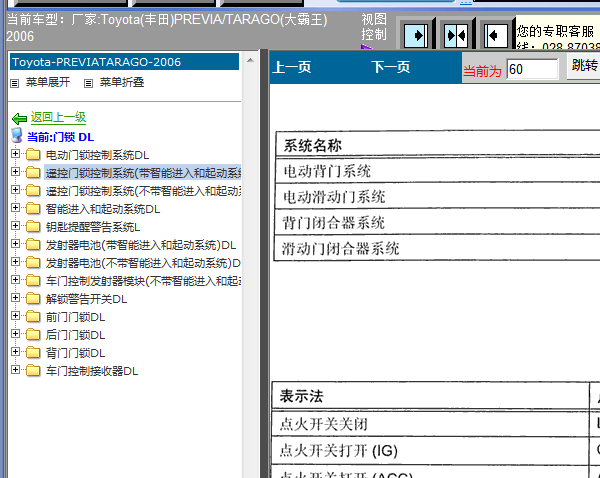Click the 表示法 table header
The width and height of the screenshot is (600, 478).
(x=431, y=396)
